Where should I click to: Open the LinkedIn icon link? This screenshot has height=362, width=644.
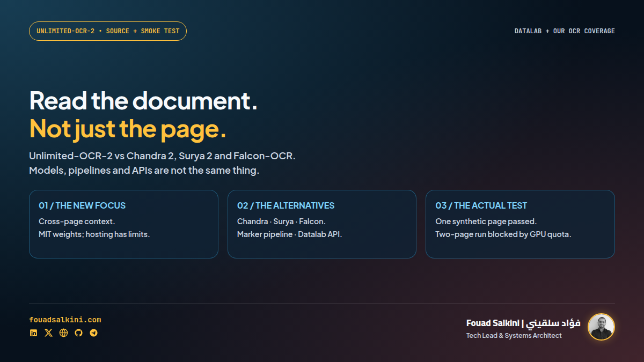(x=34, y=333)
